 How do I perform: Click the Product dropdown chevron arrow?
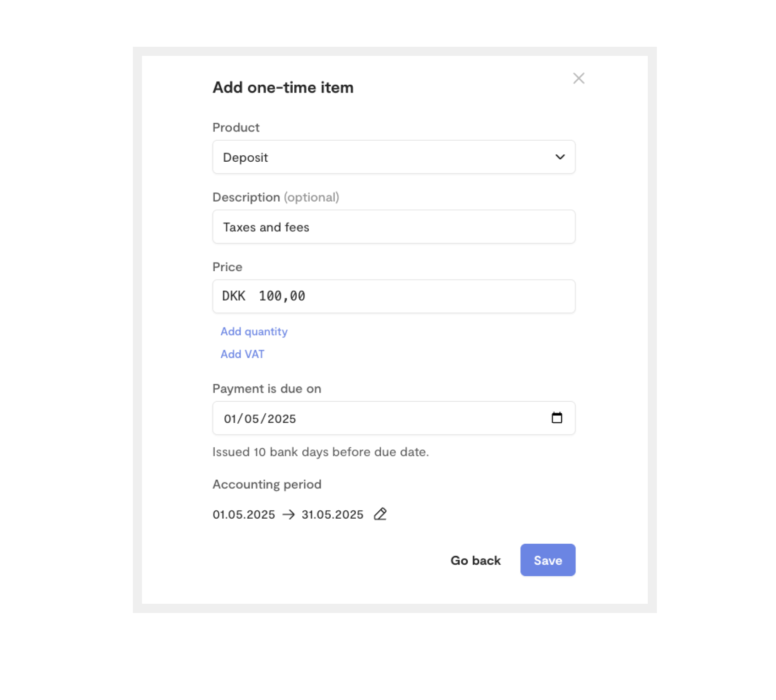560,157
